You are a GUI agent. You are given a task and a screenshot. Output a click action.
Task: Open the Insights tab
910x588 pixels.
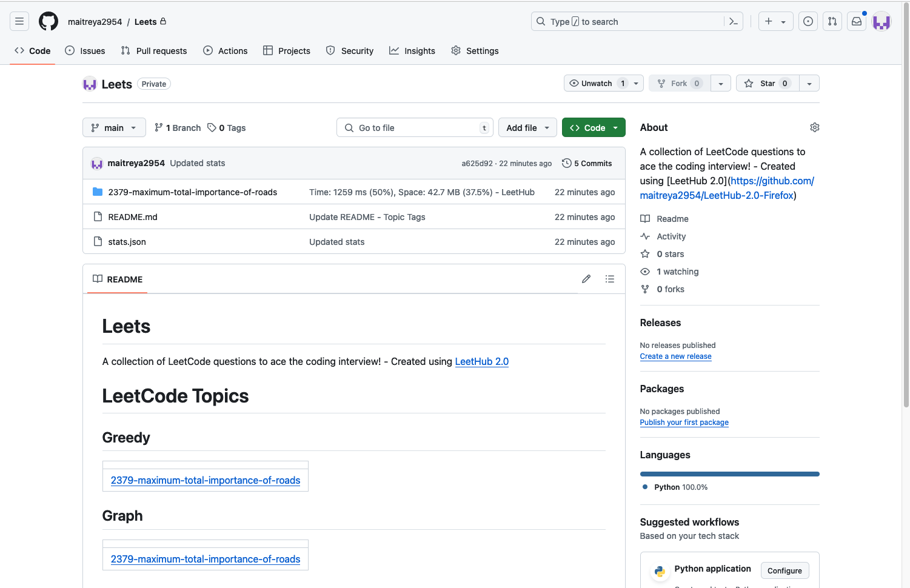tap(412, 51)
